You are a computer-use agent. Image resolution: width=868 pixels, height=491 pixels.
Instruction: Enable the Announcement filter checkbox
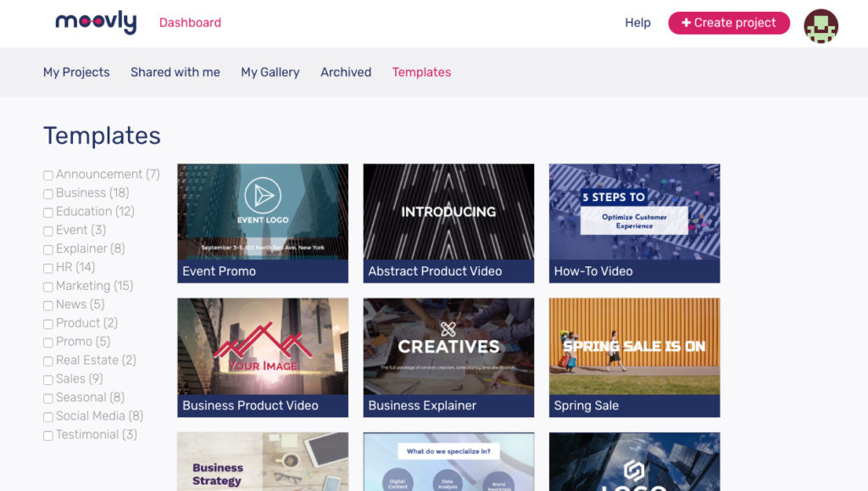tap(48, 176)
